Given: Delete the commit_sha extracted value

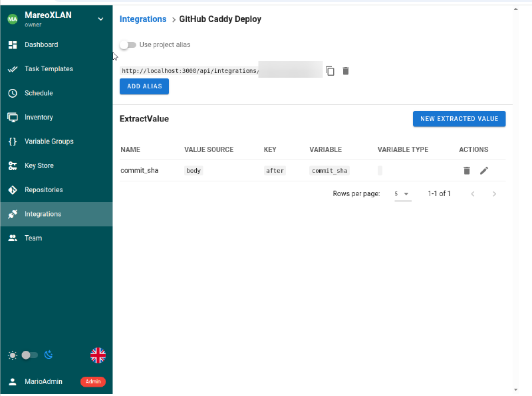Looking at the screenshot, I should 467,171.
